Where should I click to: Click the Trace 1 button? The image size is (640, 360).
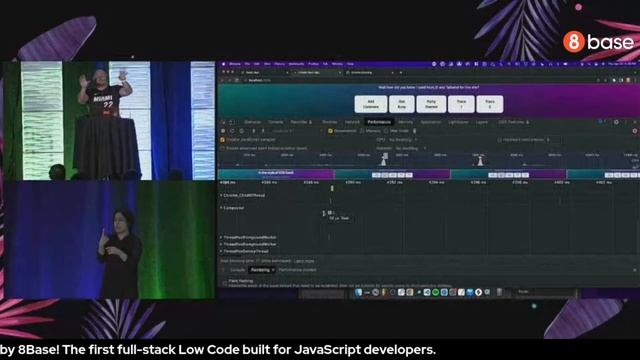tap(461, 104)
